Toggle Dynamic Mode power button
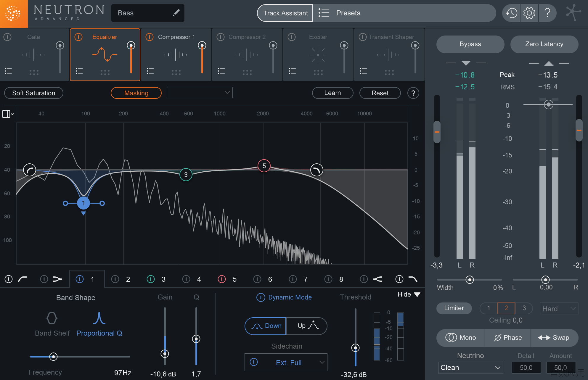The width and height of the screenshot is (588, 380). pyautogui.click(x=261, y=297)
